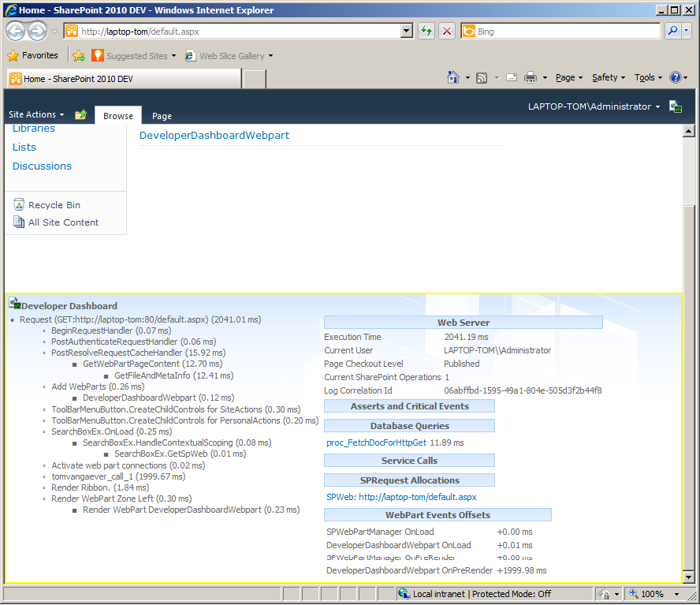
Task: Open the Page command bar menu
Action: click(569, 77)
